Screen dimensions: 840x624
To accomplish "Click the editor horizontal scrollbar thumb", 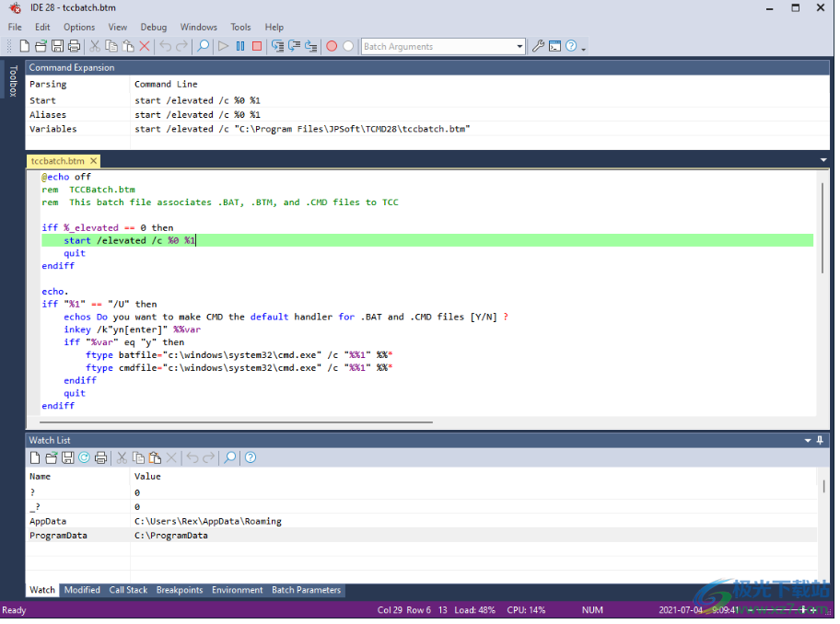I will [237, 422].
